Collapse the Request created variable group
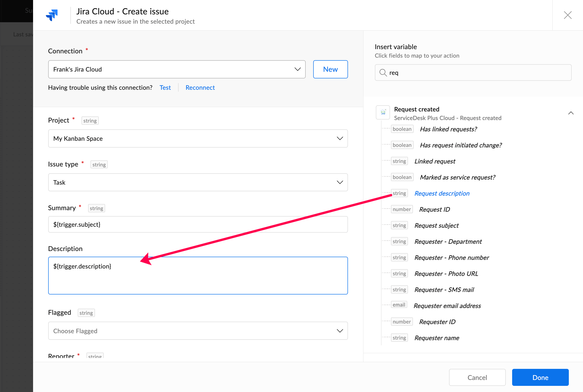Image resolution: width=583 pixels, height=392 pixels. tap(570, 113)
